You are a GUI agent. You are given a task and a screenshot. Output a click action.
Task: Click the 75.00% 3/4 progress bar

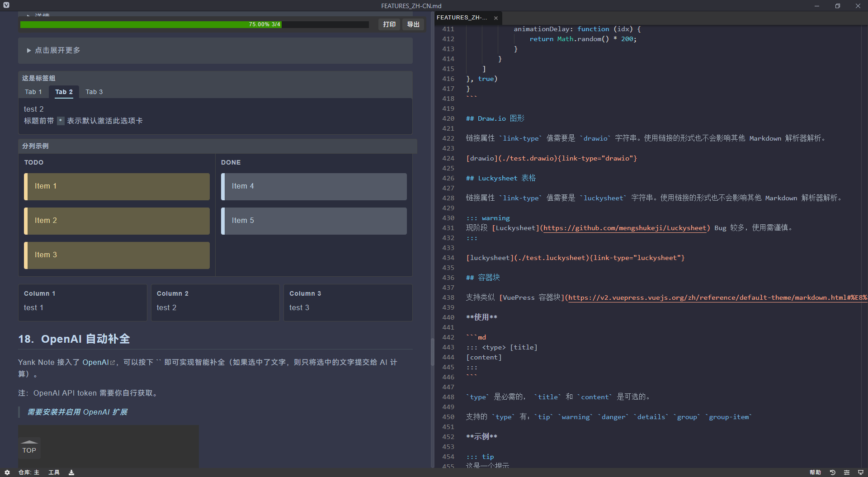194,24
